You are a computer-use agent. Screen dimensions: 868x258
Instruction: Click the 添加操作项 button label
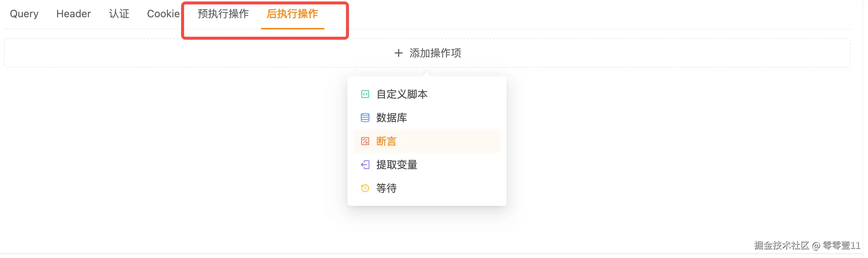coord(435,53)
